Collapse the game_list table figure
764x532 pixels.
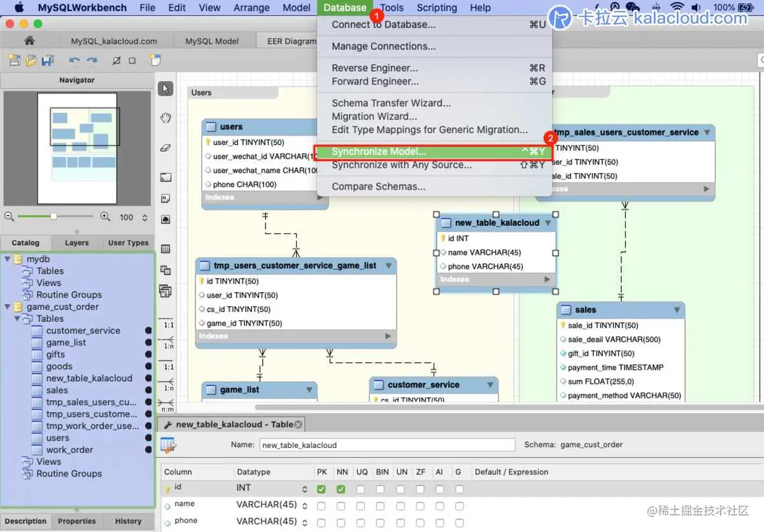[x=309, y=389]
